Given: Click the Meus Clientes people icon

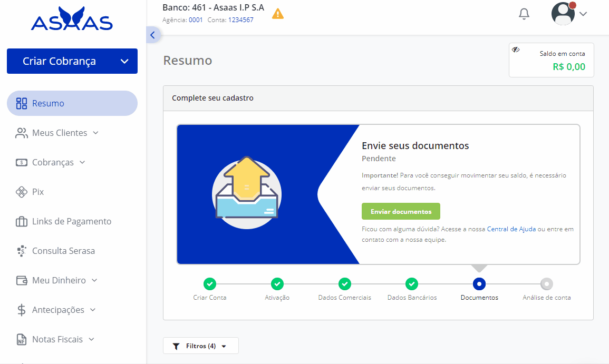Looking at the screenshot, I should pyautogui.click(x=22, y=133).
